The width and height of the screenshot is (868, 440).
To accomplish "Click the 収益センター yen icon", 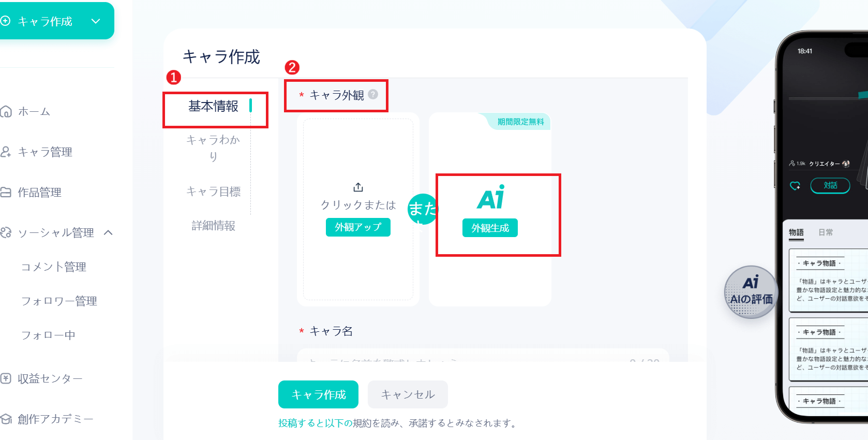I will tap(6, 378).
